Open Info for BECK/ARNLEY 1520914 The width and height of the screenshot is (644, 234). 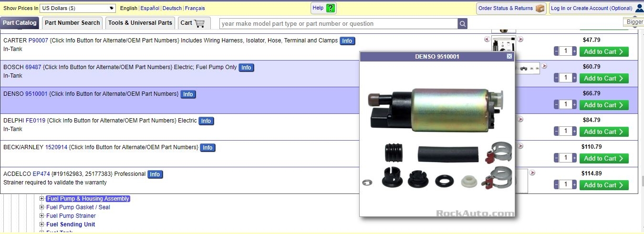[208, 148]
